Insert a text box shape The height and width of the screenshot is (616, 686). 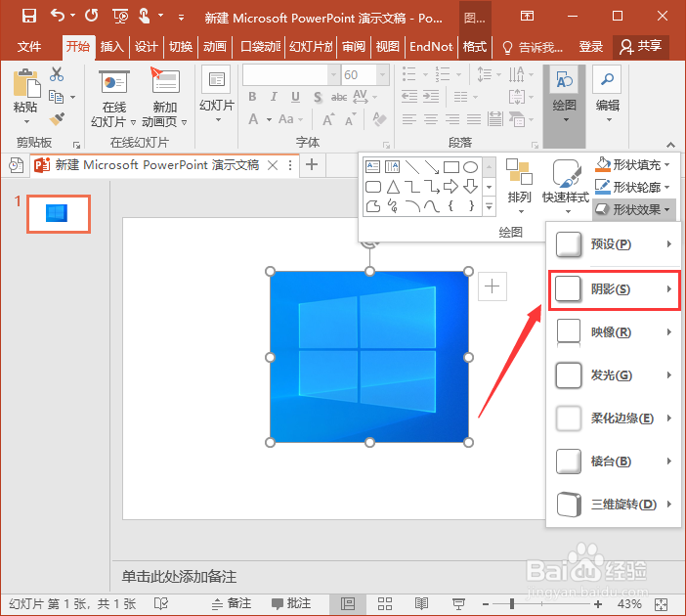(372, 166)
